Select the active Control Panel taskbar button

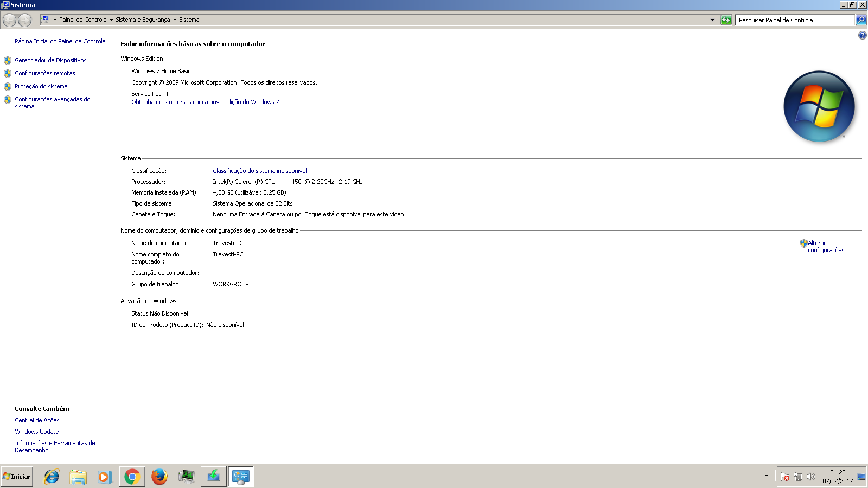[240, 477]
